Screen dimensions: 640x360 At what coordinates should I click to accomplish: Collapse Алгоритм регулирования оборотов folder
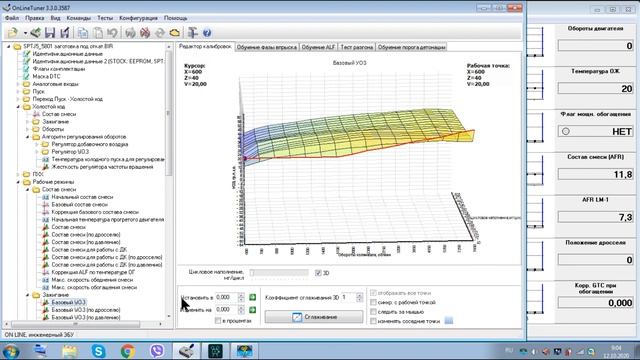tap(27, 137)
